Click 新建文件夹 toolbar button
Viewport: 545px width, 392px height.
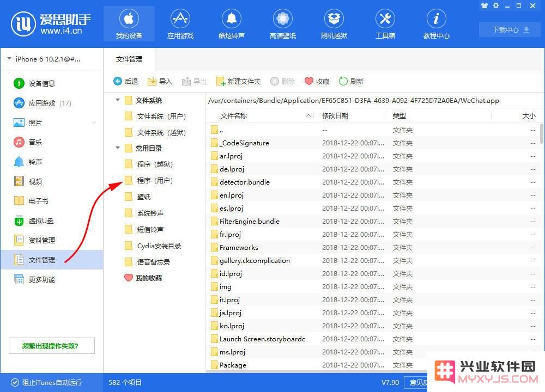pos(238,81)
